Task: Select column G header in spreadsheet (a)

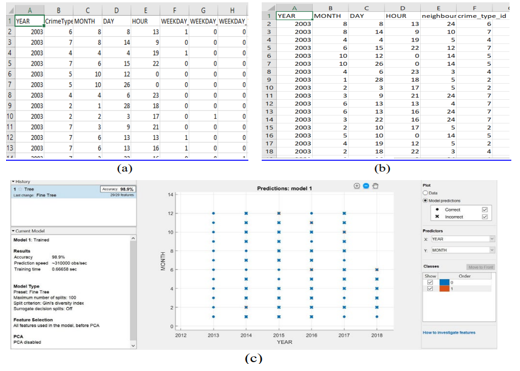Action: pyautogui.click(x=203, y=10)
